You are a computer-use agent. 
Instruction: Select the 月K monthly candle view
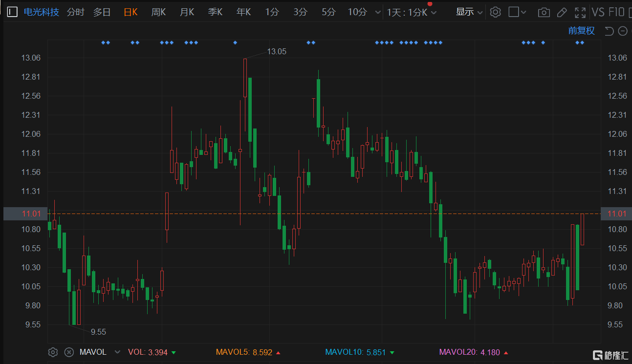coord(187,12)
